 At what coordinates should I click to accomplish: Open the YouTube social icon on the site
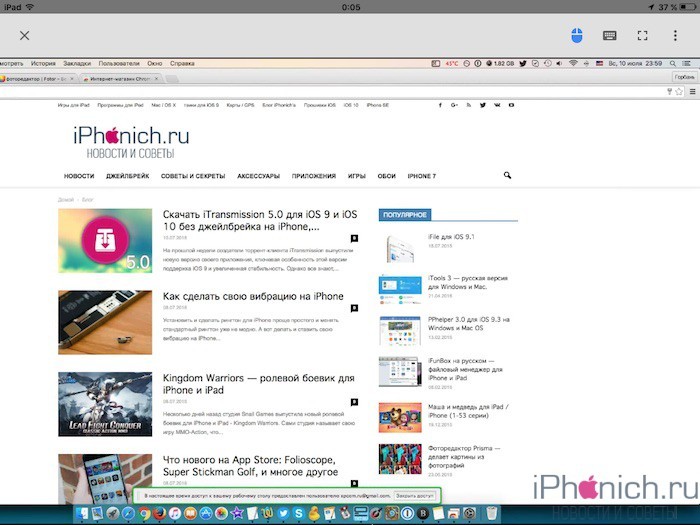tap(511, 105)
